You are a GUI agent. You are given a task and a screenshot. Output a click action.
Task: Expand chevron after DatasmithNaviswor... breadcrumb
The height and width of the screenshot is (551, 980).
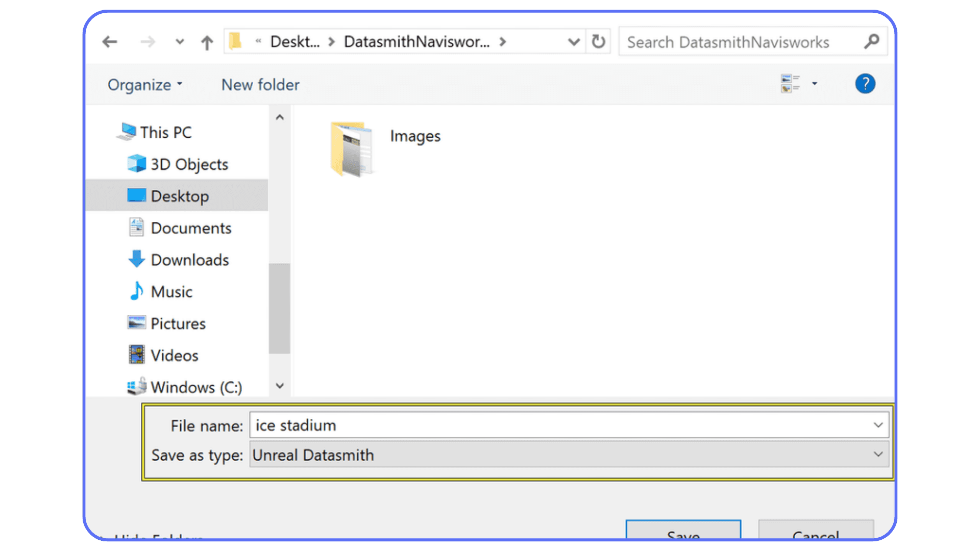click(503, 42)
